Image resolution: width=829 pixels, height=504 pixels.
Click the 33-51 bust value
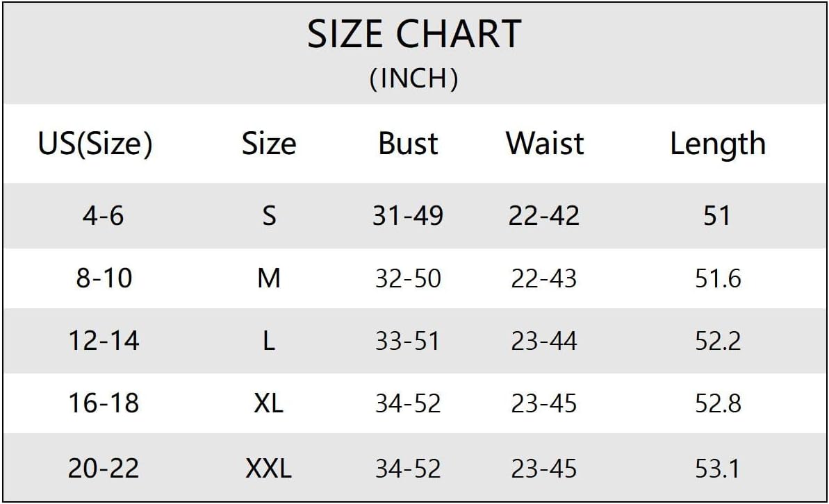pos(408,341)
